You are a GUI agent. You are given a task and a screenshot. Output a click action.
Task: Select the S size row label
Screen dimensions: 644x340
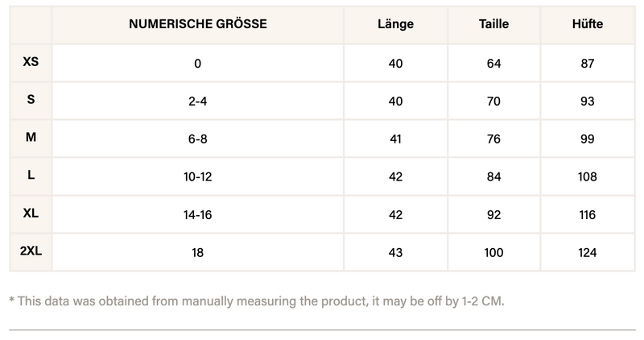(31, 100)
